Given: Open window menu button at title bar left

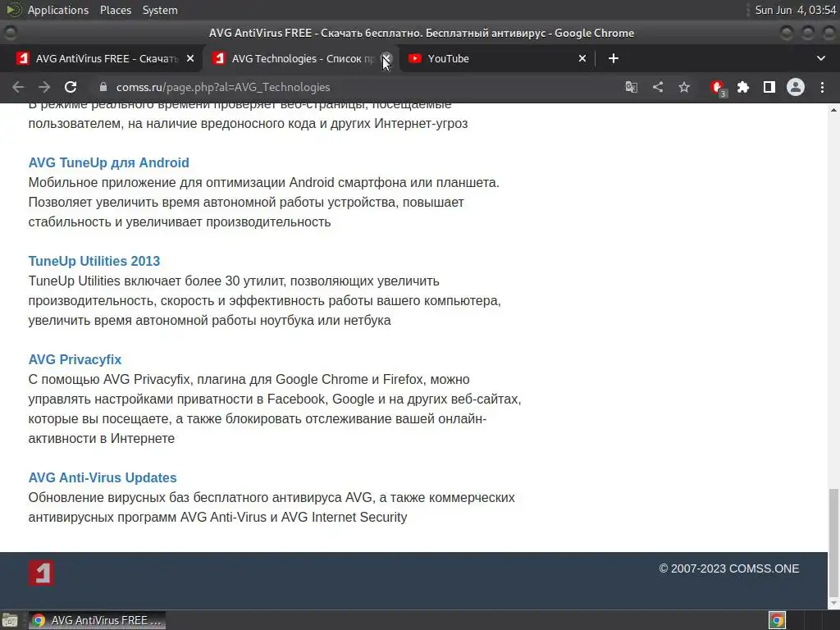Looking at the screenshot, I should click(10, 33).
